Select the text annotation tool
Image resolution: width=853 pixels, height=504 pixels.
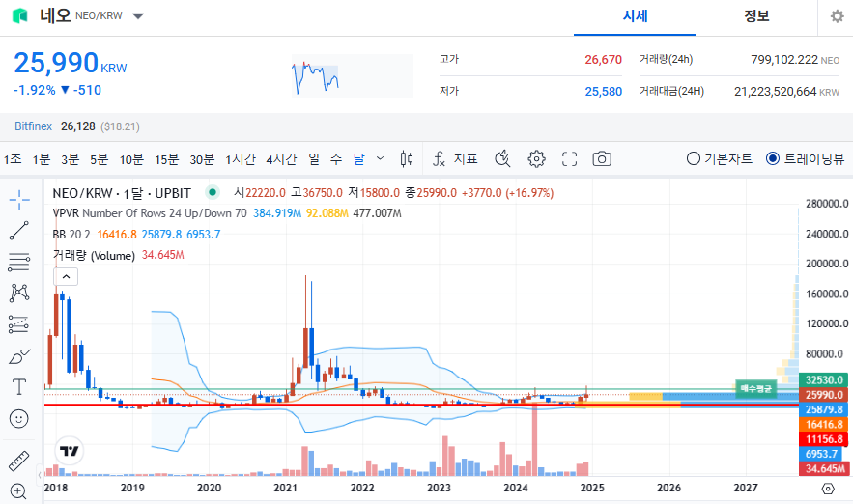(19, 387)
